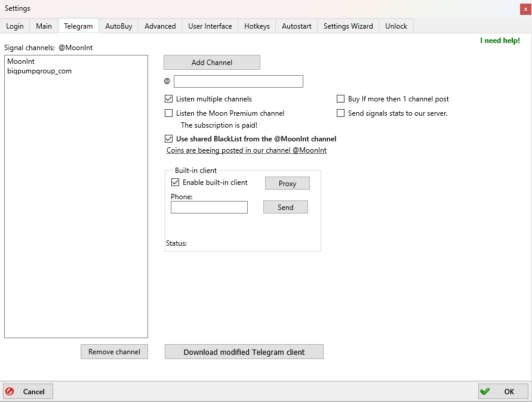Click the red cancel icon

10,392
